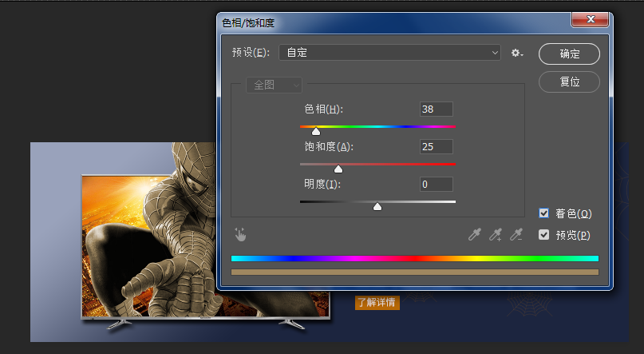
Task: Click the 饱和度(A): label
Action: point(329,147)
